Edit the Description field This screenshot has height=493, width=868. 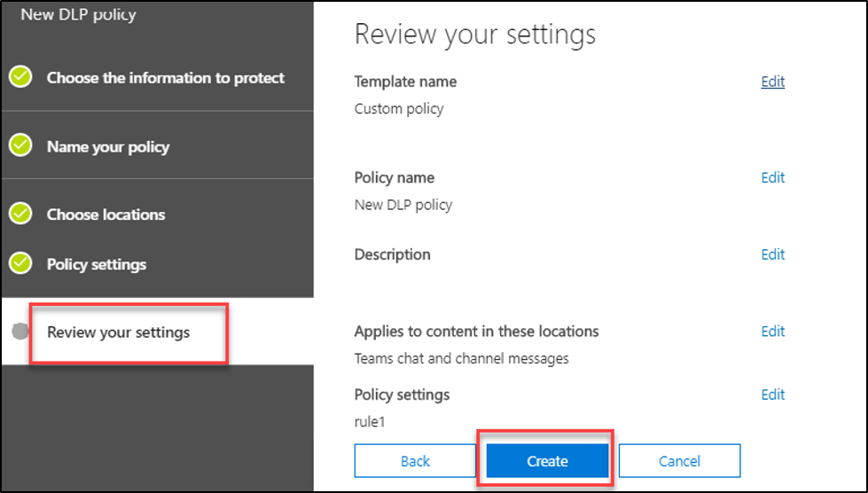[772, 254]
